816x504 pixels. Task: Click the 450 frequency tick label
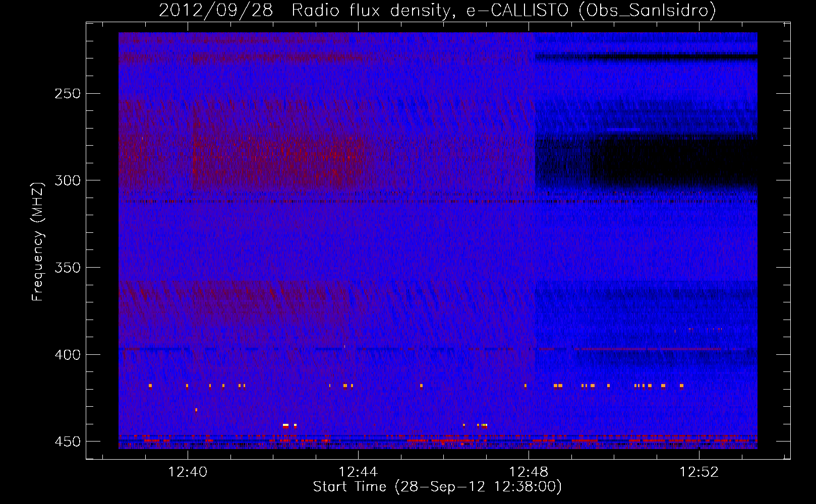[x=67, y=442]
